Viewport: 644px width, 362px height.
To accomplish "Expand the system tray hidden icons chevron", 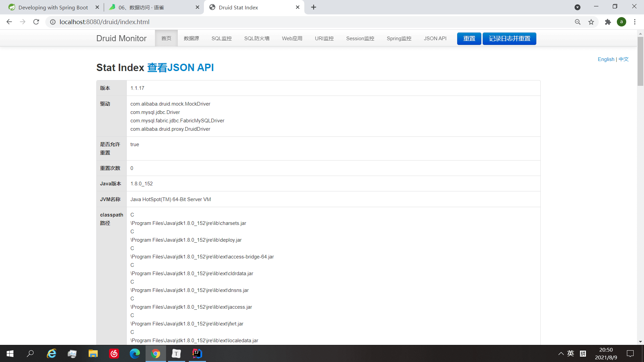I will point(561,353).
